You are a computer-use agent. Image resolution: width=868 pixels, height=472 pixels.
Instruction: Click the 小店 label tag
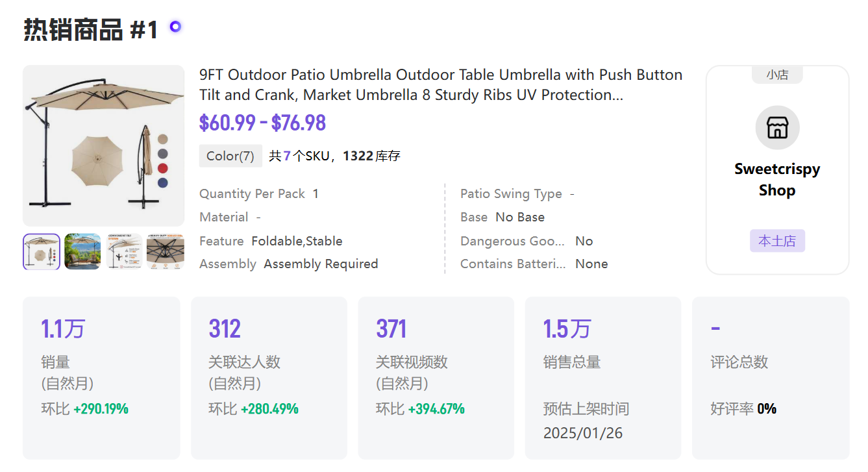pos(777,75)
